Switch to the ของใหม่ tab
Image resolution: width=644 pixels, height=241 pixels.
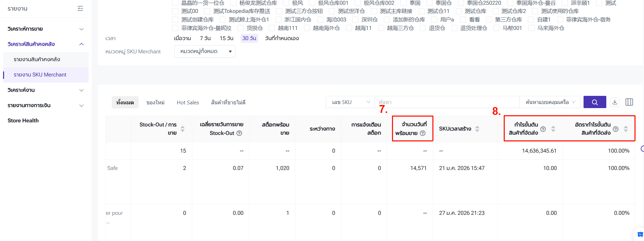point(155,102)
